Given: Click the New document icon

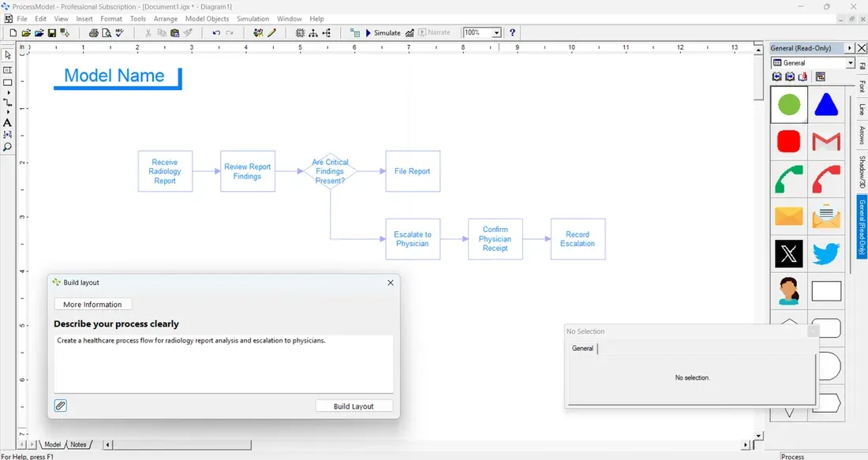Looking at the screenshot, I should tap(13, 32).
